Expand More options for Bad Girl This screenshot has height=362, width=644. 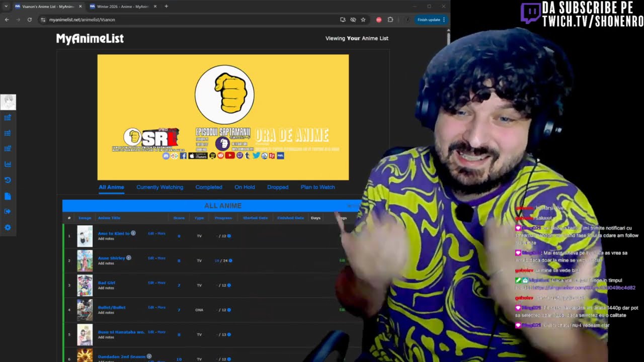(162, 283)
